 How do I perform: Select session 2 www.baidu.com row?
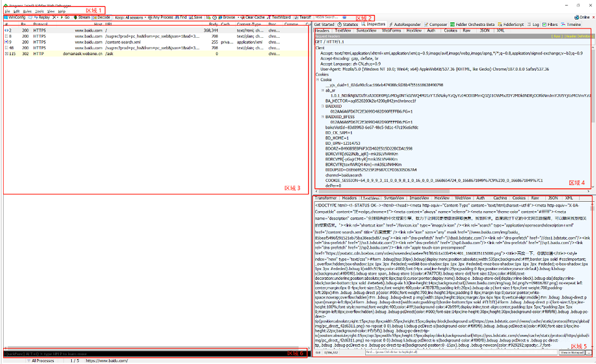coord(156,30)
